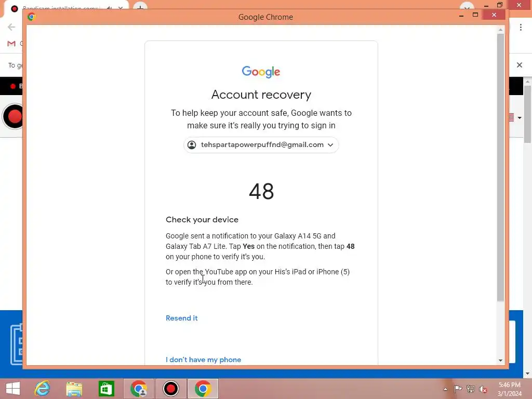Open the clock showing 5:46 PM
This screenshot has height=399, width=532.
pyautogui.click(x=509, y=389)
